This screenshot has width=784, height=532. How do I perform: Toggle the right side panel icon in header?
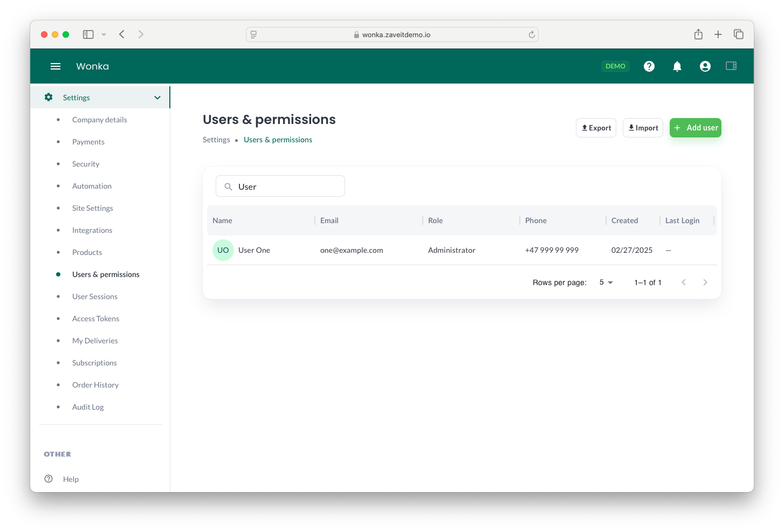click(x=731, y=66)
